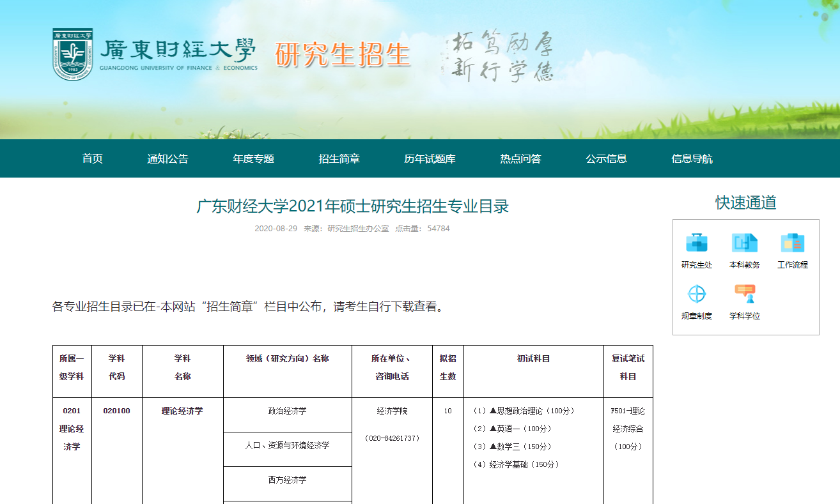Click the university crest logo
The width and height of the screenshot is (840, 504).
pyautogui.click(x=73, y=55)
